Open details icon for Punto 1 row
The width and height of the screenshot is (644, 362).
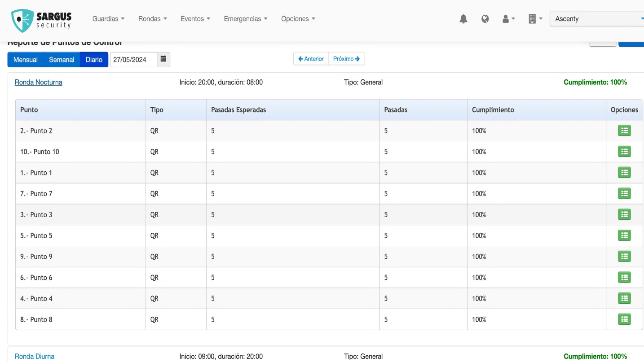click(x=624, y=173)
